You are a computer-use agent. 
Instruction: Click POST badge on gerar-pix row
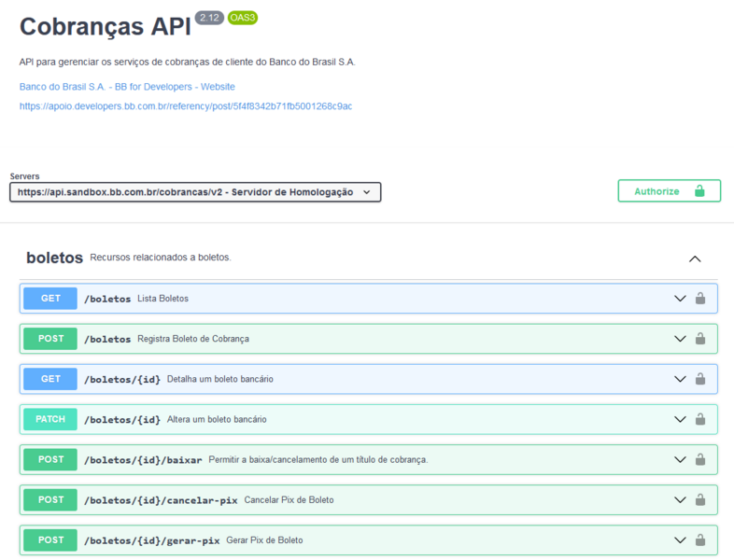tap(50, 539)
